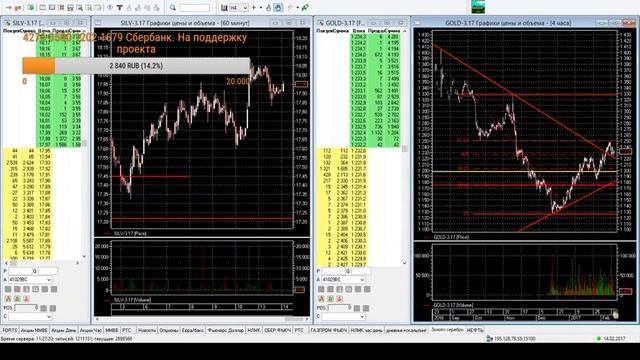Open the Акции День tab
This screenshot has width=640, height=360.
pos(64,330)
